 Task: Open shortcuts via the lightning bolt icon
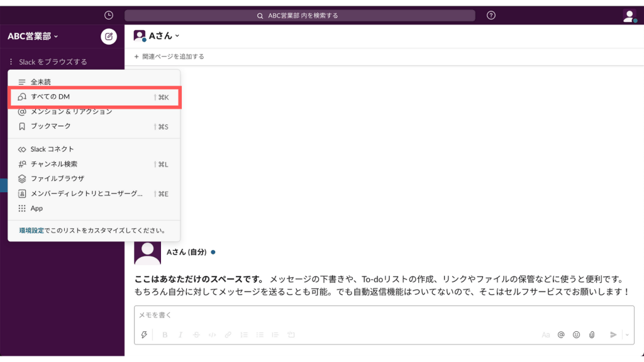pyautogui.click(x=145, y=335)
